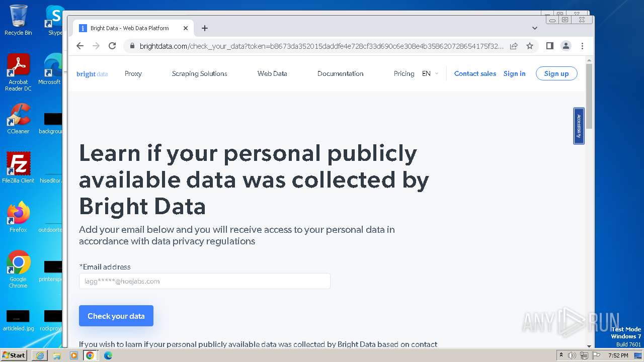The height and width of the screenshot is (362, 644).
Task: Open the Scraping Solutions menu
Action: [200, 73]
